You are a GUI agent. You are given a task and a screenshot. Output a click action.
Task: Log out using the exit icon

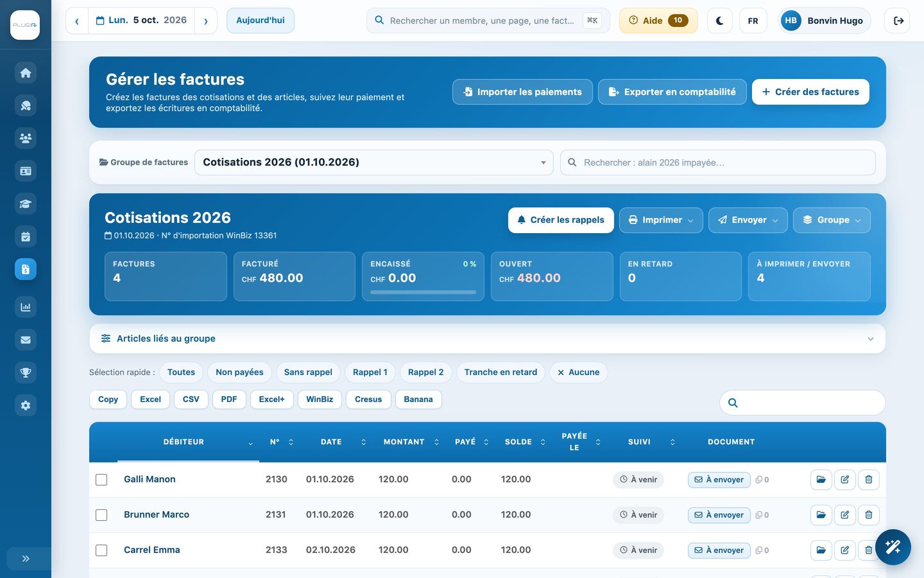[x=898, y=21]
